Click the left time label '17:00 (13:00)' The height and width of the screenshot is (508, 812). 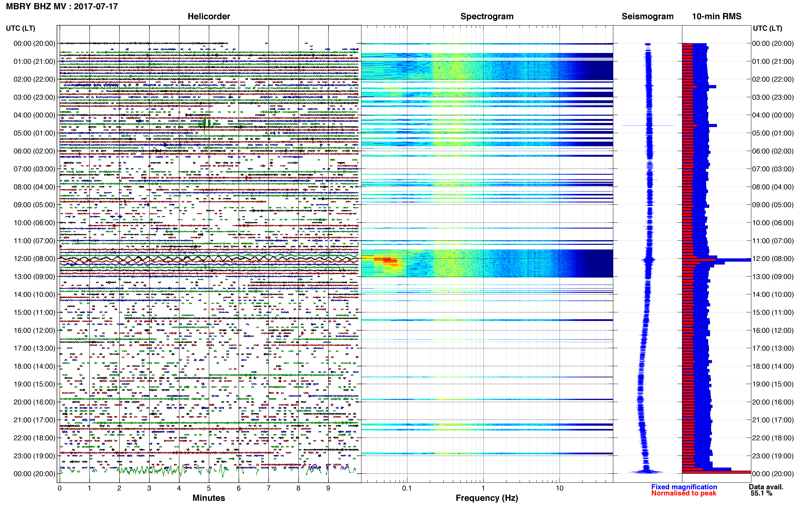coord(34,348)
